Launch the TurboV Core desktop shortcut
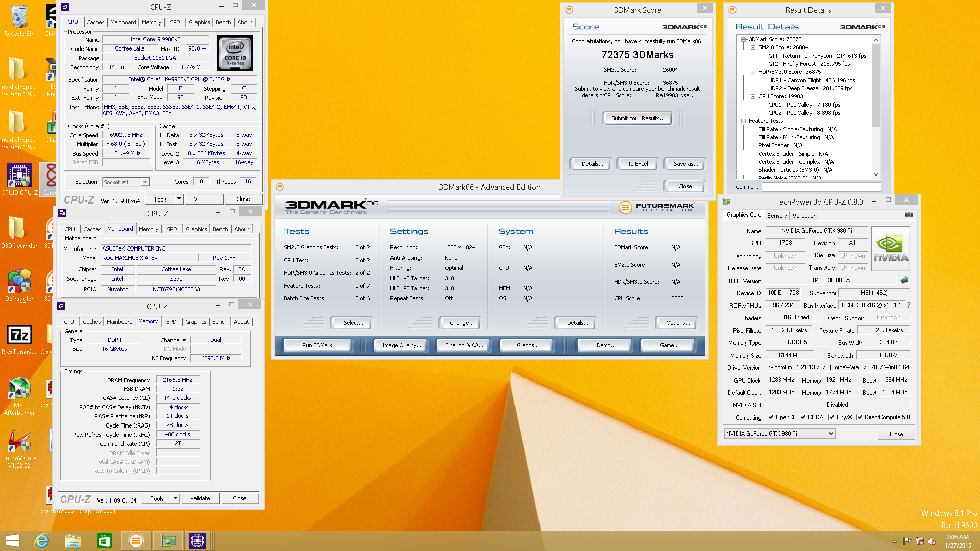Viewport: 980px width, 551px height. tap(19, 449)
